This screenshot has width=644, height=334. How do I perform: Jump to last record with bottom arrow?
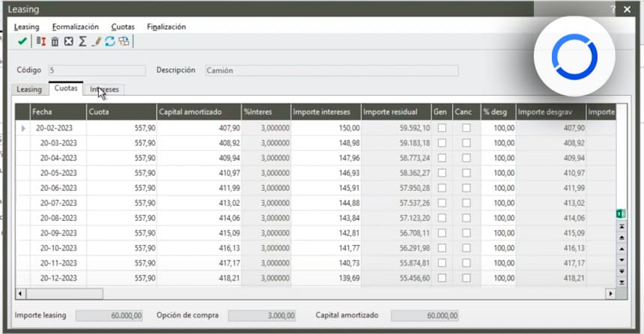622,282
